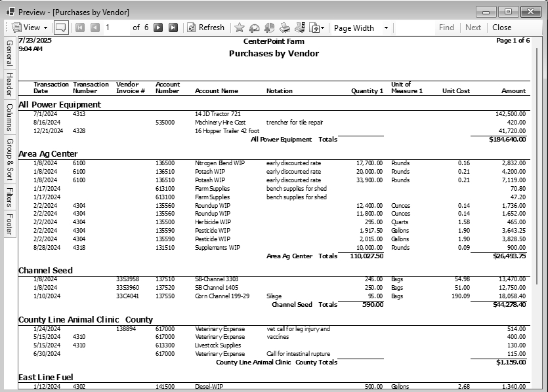Image resolution: width=548 pixels, height=392 pixels.
Task: Go to the first page of report
Action: [x=80, y=28]
